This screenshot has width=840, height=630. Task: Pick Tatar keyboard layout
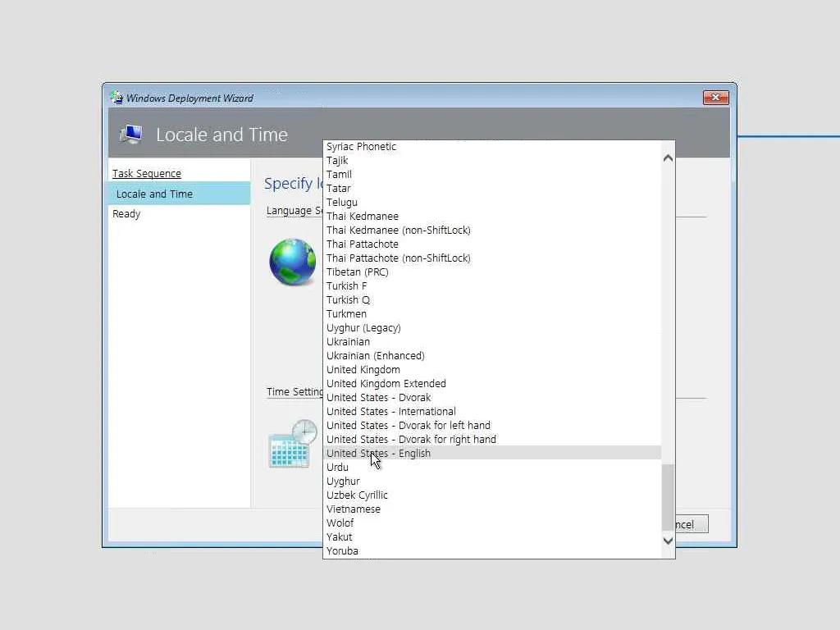[x=492, y=189]
